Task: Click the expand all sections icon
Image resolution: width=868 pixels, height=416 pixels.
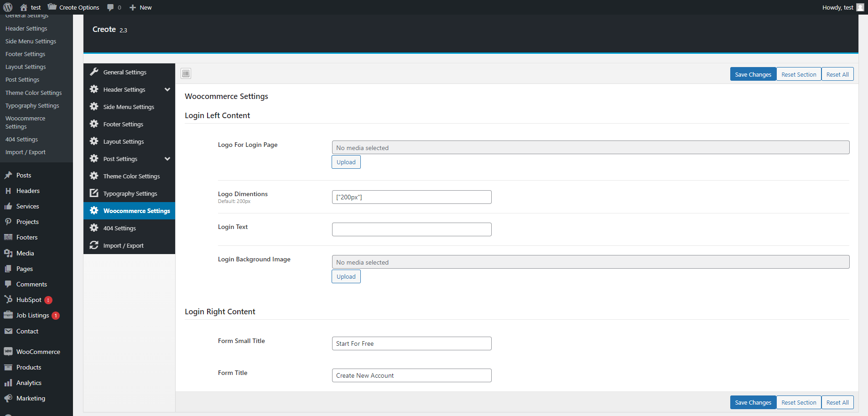Action: click(x=186, y=73)
